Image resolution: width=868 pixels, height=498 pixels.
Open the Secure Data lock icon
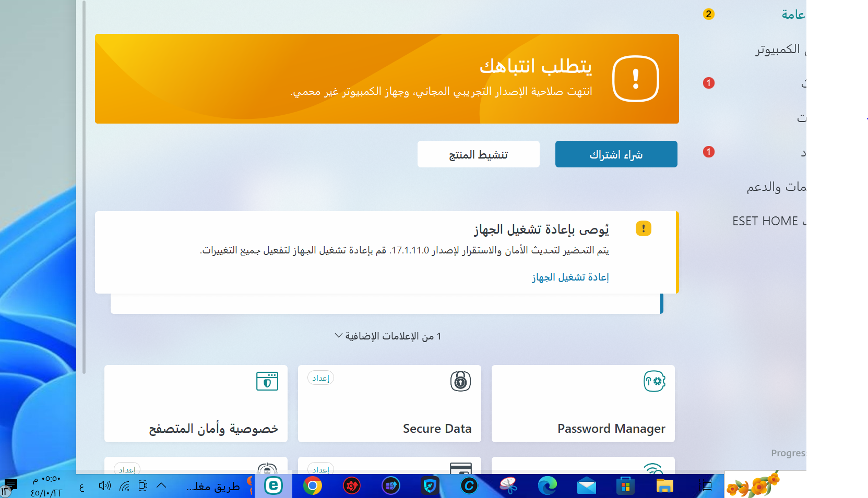[x=460, y=381]
